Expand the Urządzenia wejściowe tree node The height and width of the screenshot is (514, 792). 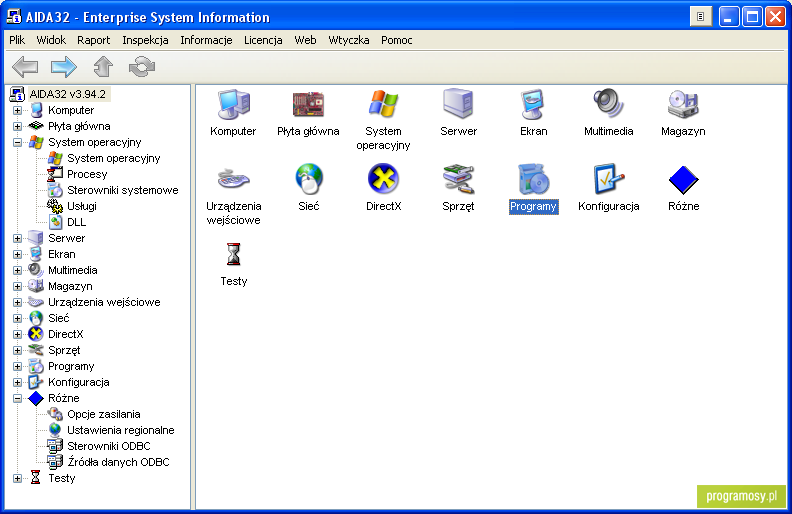point(17,302)
